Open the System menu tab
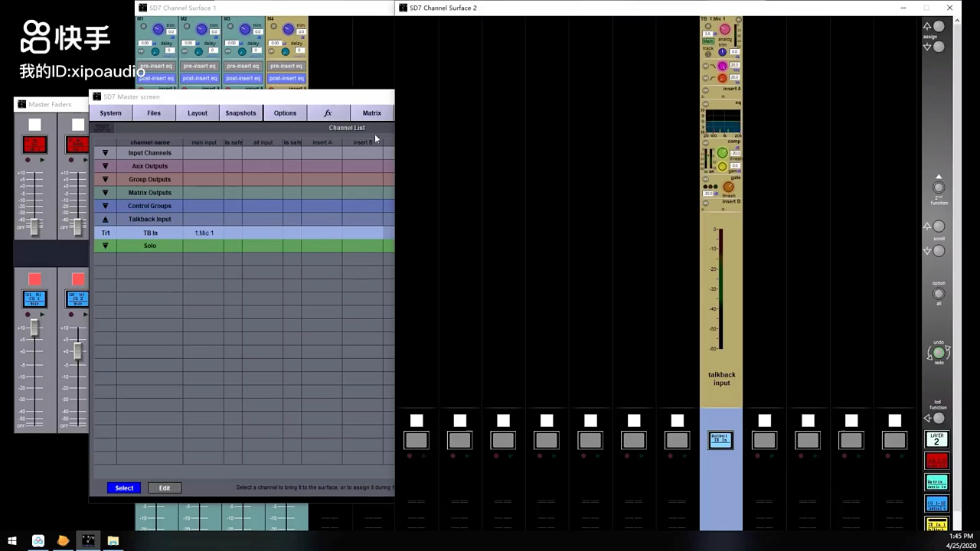 tap(110, 113)
